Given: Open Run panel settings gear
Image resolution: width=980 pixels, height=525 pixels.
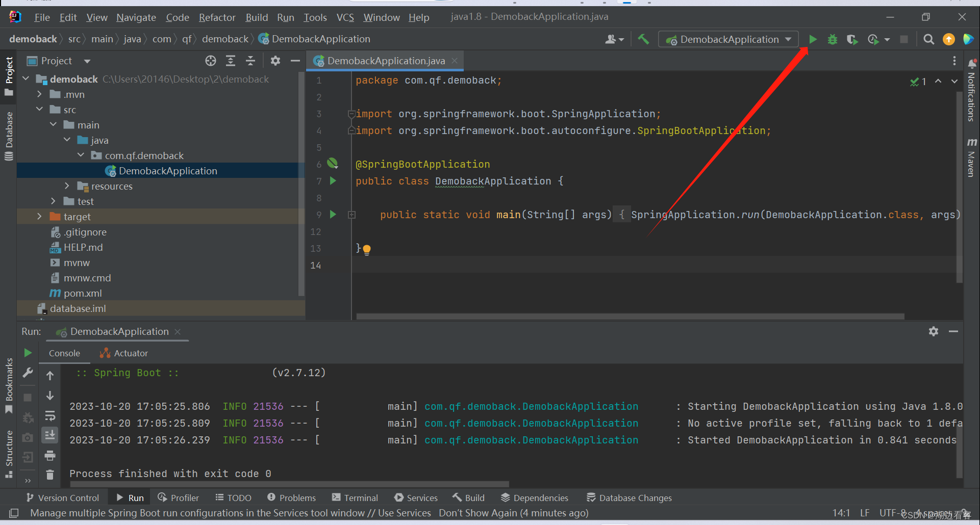Looking at the screenshot, I should [934, 331].
